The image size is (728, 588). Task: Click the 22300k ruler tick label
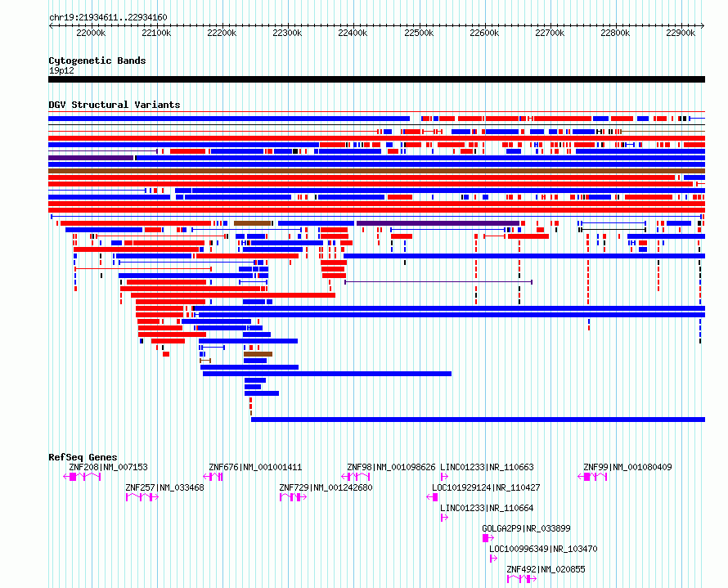click(287, 33)
